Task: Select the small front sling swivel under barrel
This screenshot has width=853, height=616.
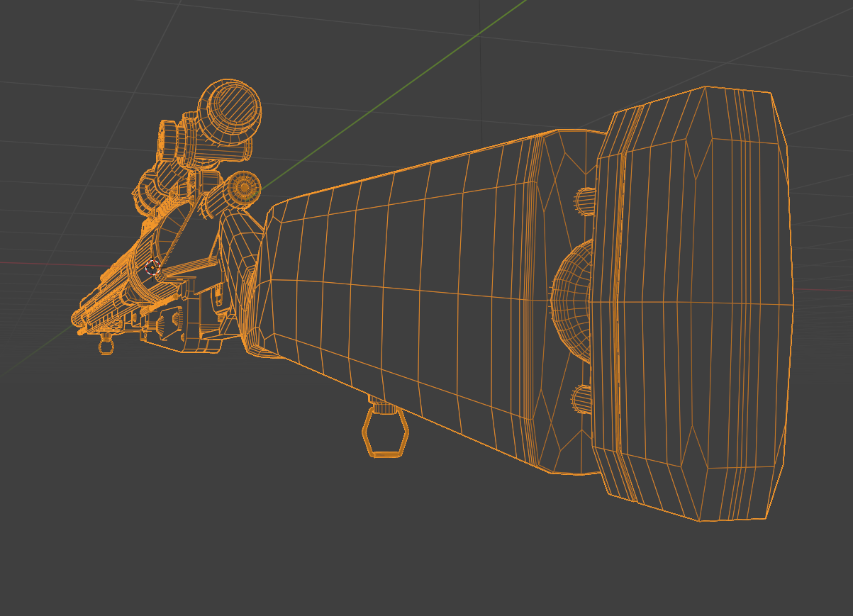Action: 106,346
